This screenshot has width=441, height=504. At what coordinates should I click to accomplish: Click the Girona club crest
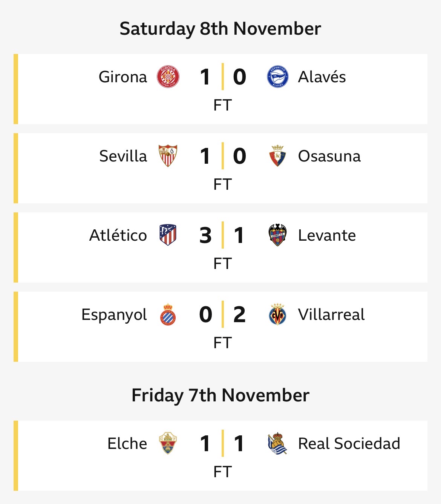pyautogui.click(x=168, y=77)
